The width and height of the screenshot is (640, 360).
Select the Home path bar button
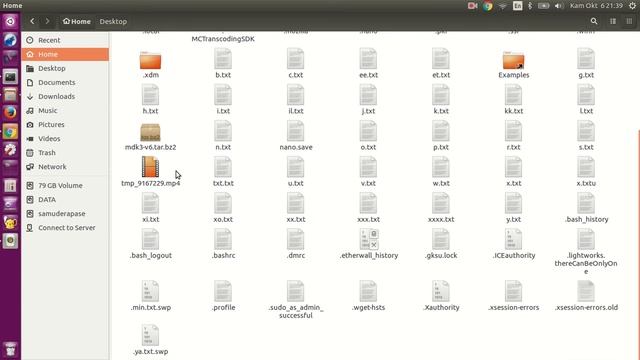(x=77, y=21)
